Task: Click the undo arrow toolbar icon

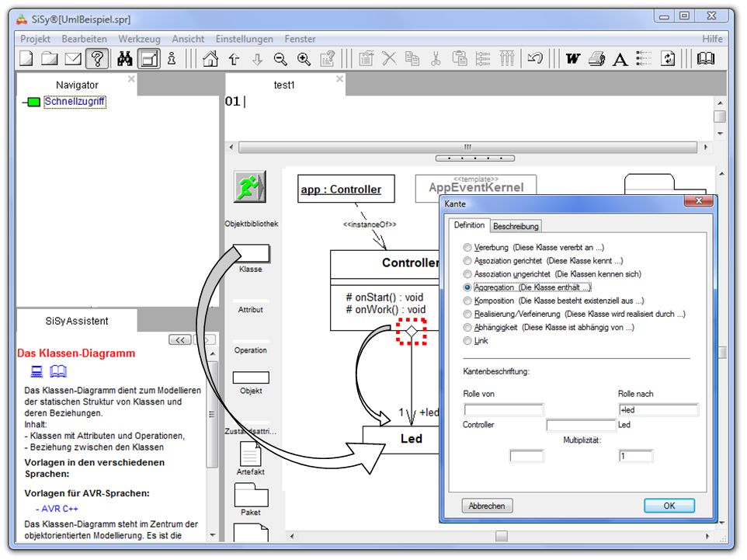Action: tap(534, 58)
